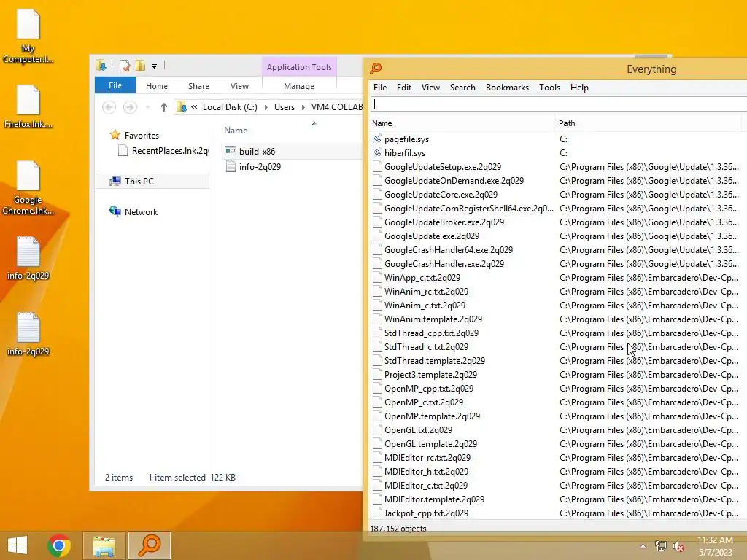Launch Google Chrome from taskbar

point(59,545)
